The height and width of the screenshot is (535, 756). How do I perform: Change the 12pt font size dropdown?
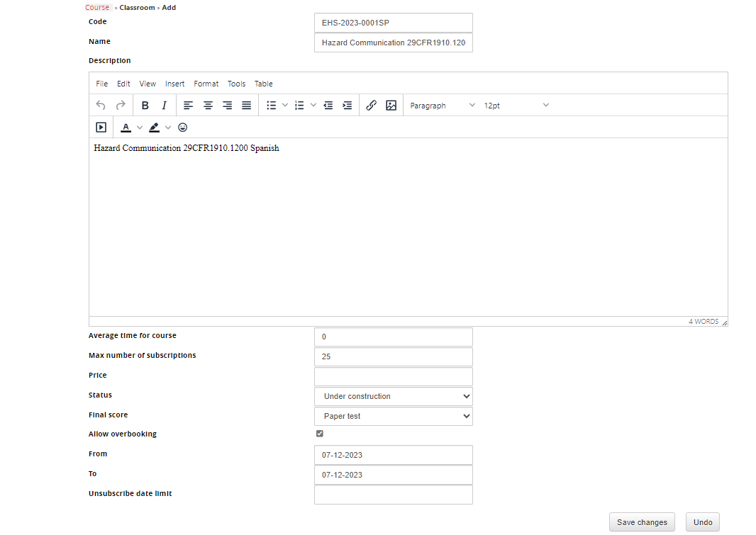pyautogui.click(x=516, y=106)
